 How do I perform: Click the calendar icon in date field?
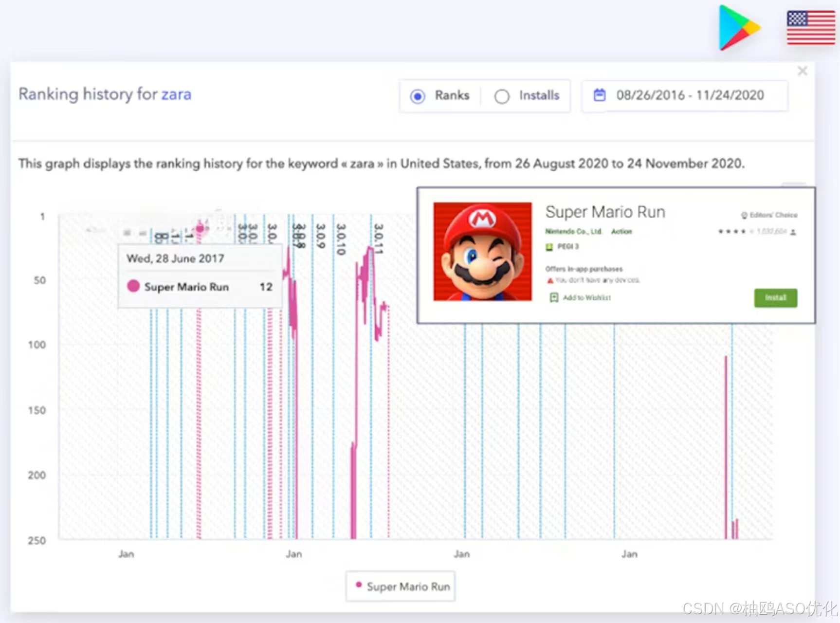600,95
